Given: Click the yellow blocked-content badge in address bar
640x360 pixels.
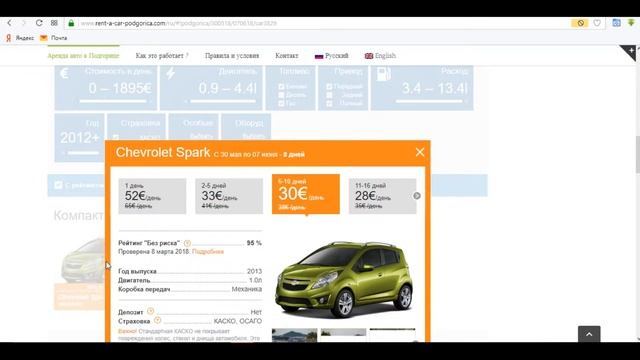Looking at the screenshot, I should (580, 23).
